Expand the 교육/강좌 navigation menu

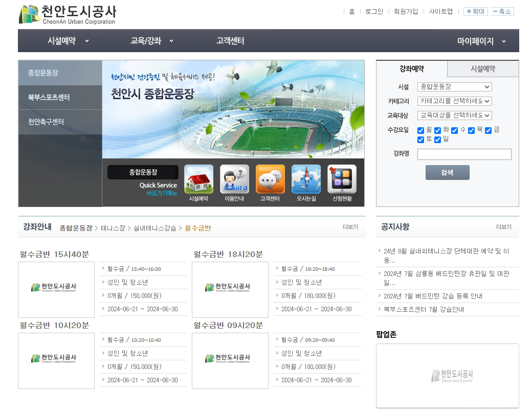click(152, 41)
